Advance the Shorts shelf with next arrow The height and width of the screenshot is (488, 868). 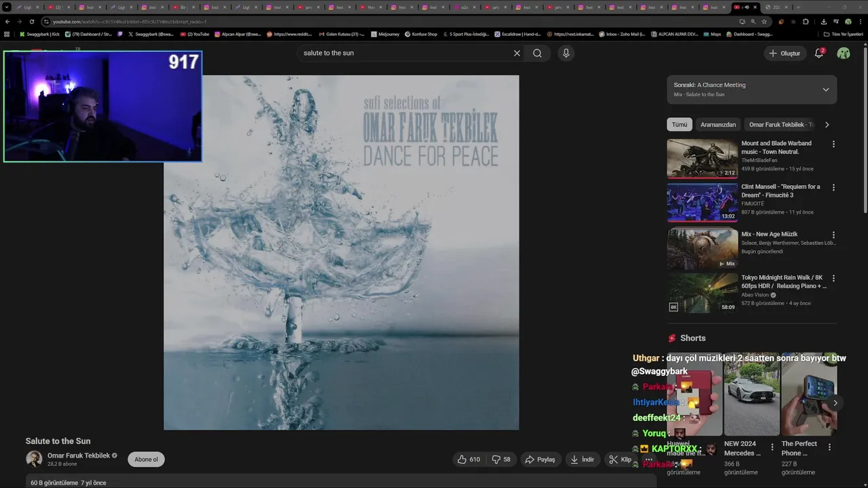click(835, 403)
